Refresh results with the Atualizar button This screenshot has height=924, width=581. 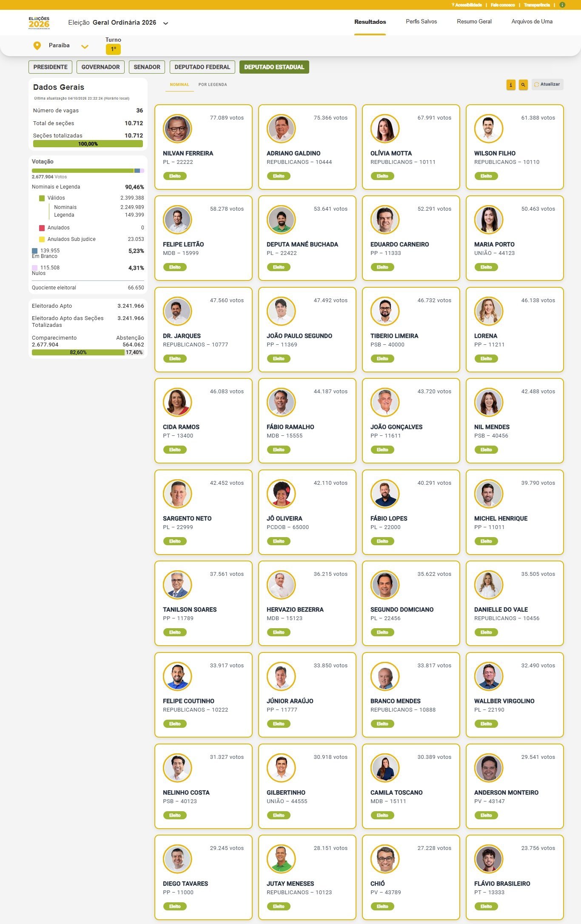pyautogui.click(x=547, y=84)
